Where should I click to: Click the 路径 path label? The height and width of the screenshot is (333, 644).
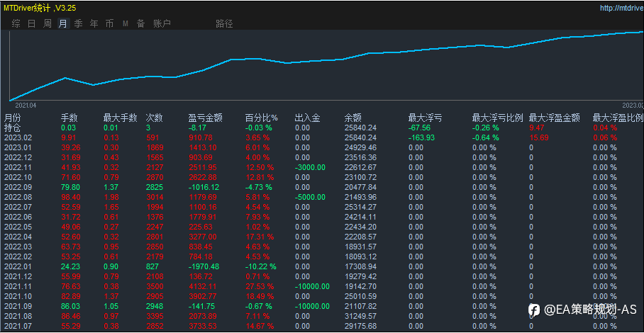[224, 24]
